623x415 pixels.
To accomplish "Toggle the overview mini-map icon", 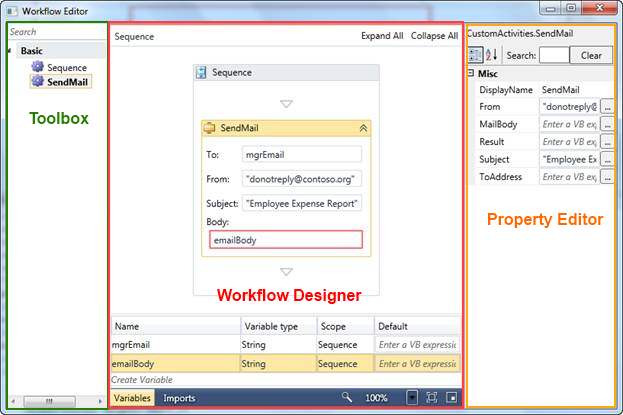I will pos(452,398).
